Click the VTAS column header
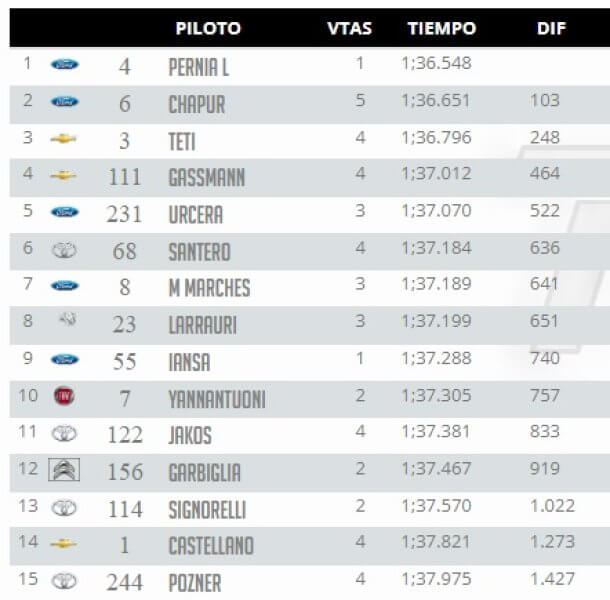 (x=349, y=28)
